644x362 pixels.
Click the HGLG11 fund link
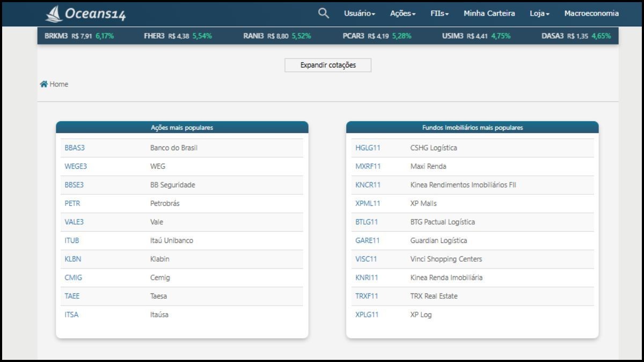click(368, 147)
